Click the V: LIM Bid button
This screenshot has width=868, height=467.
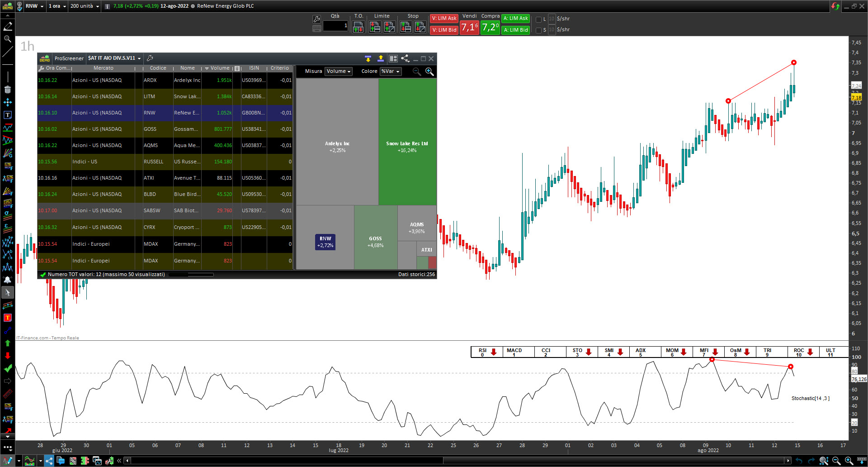click(x=444, y=30)
